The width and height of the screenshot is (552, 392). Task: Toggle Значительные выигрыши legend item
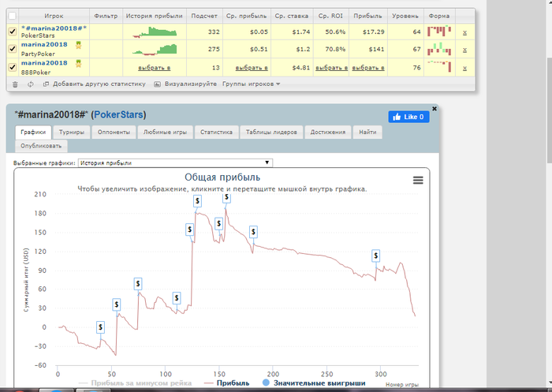pyautogui.click(x=314, y=383)
